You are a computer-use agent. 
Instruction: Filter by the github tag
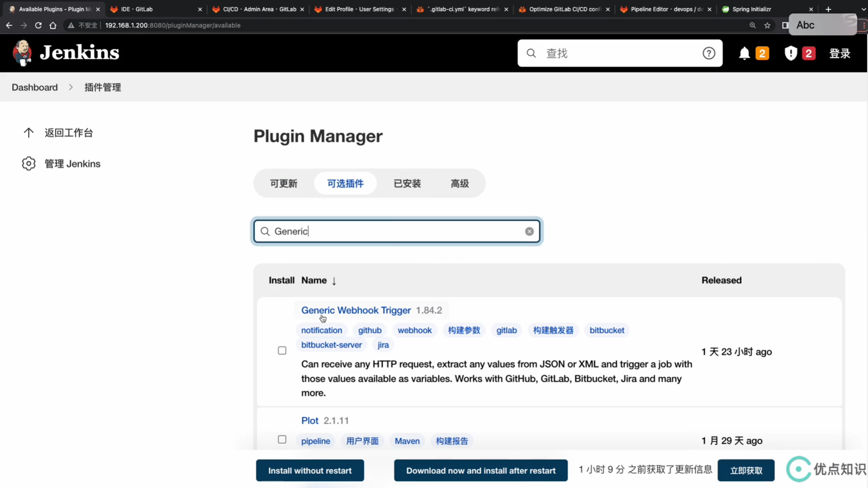click(370, 330)
